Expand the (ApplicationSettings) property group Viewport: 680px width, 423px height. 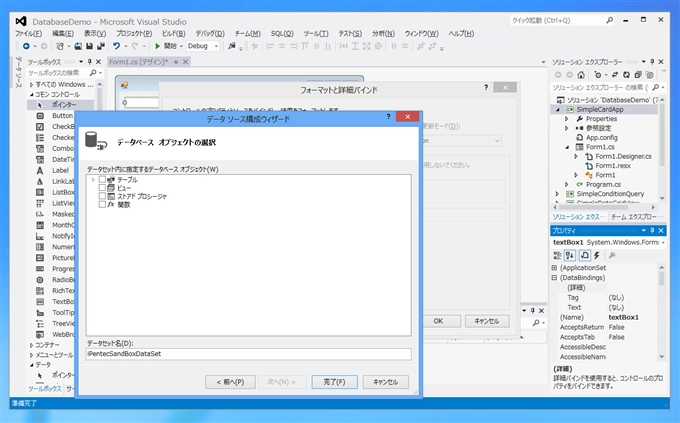[x=554, y=268]
